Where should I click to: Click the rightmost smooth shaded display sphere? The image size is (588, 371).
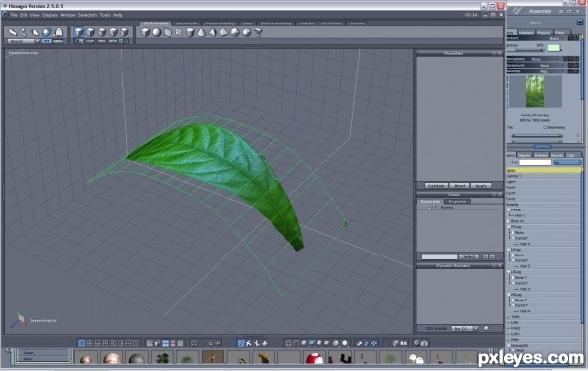pos(345,343)
